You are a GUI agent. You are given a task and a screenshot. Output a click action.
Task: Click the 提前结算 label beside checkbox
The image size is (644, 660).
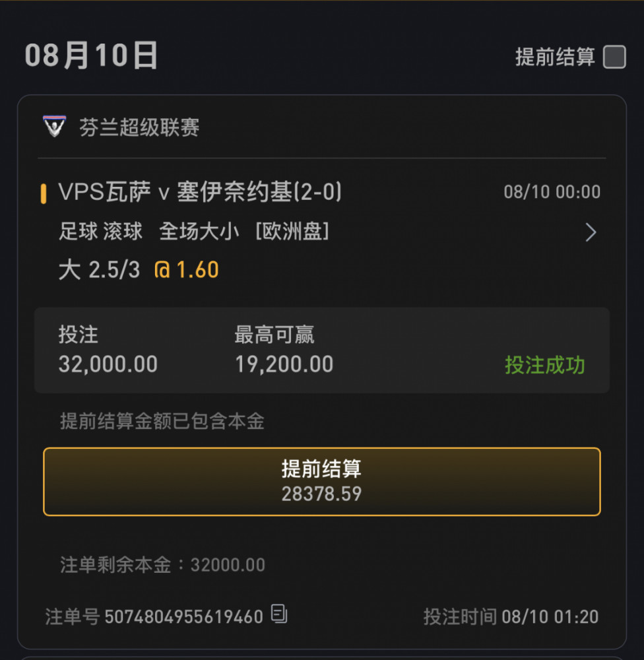coord(555,57)
